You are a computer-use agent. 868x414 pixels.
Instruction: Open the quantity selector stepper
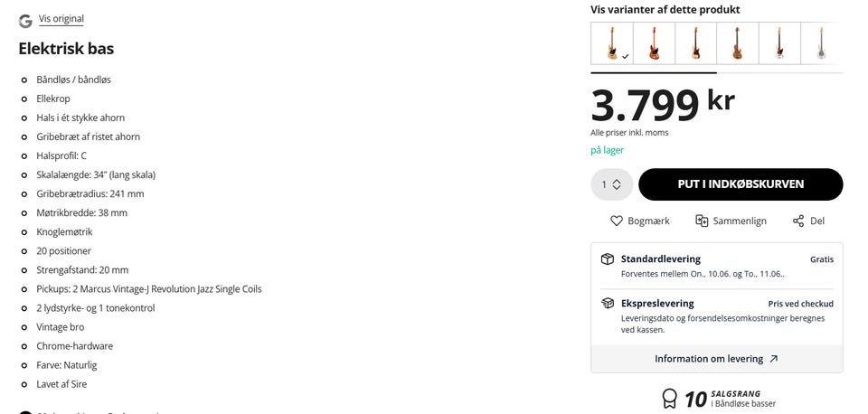click(612, 184)
